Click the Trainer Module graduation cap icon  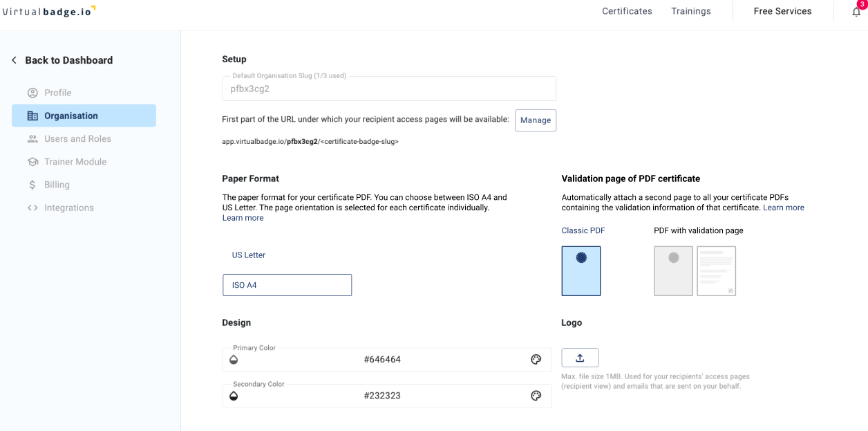point(32,161)
